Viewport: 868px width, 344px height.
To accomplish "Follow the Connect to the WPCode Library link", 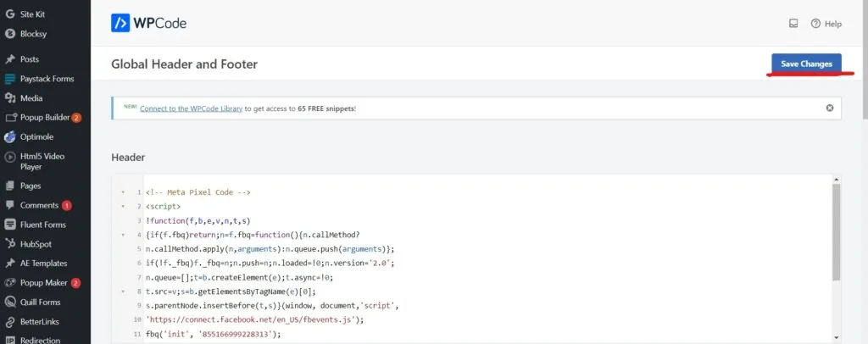I will pyautogui.click(x=191, y=108).
